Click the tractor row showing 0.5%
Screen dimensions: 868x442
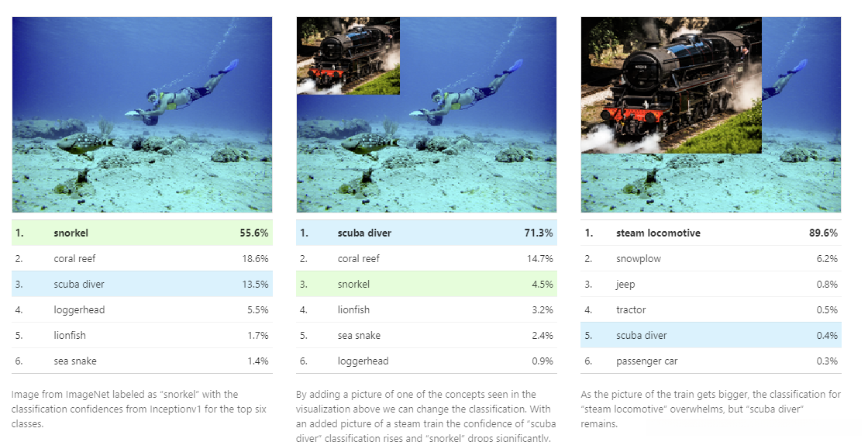coord(711,309)
